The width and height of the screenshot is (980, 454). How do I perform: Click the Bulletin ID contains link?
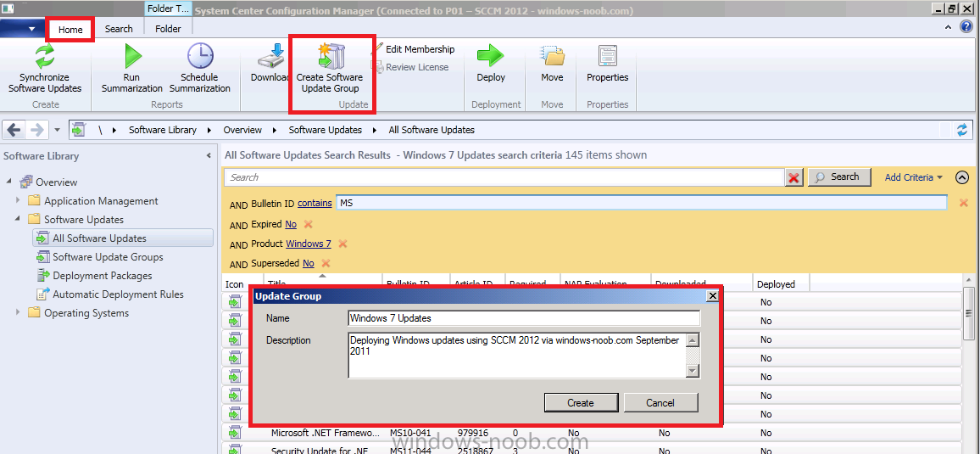tap(315, 203)
